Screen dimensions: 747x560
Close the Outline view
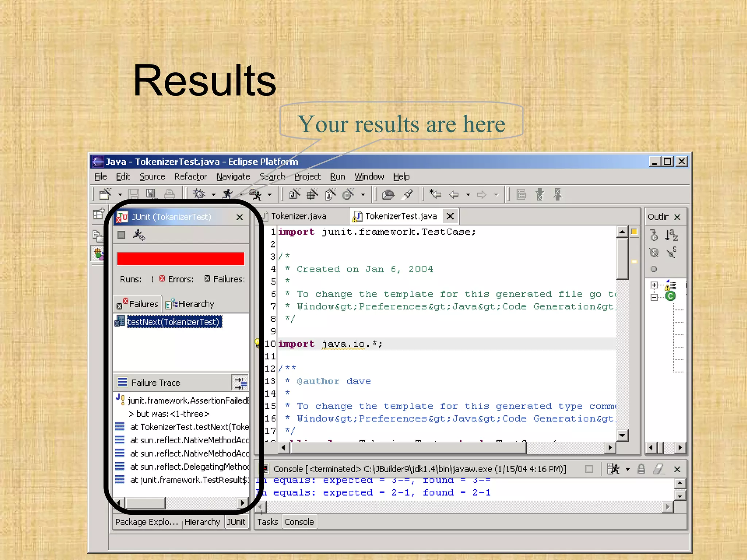click(677, 217)
